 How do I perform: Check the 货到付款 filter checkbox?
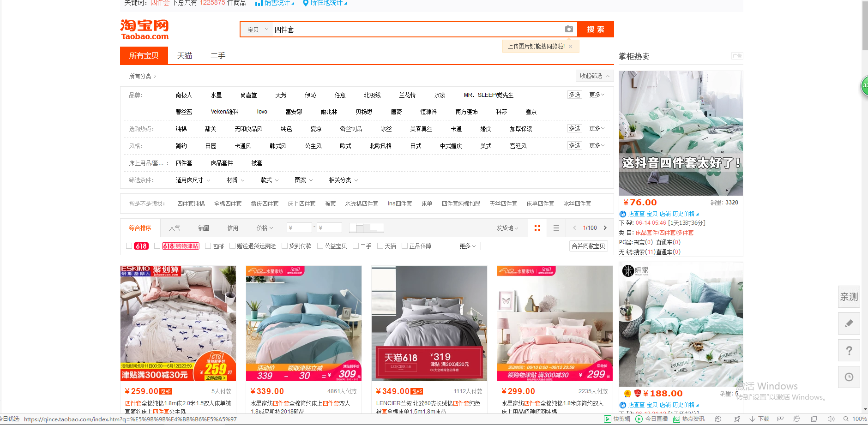tap(284, 246)
